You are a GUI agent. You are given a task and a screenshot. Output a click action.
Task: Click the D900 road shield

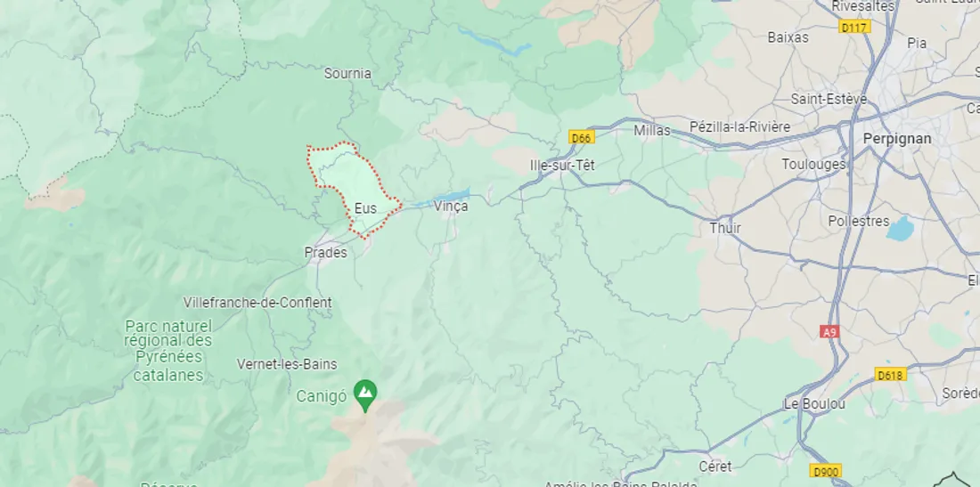(825, 470)
